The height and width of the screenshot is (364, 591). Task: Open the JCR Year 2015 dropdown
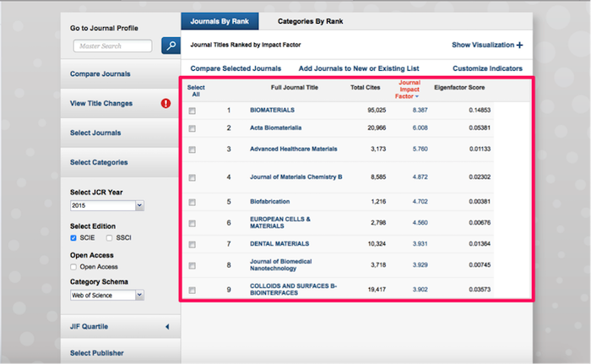107,205
